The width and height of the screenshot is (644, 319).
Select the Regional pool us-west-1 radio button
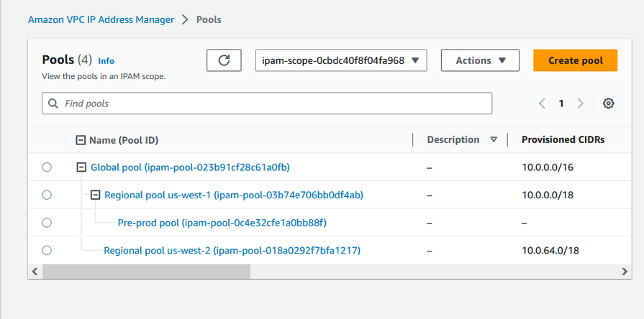click(x=47, y=195)
